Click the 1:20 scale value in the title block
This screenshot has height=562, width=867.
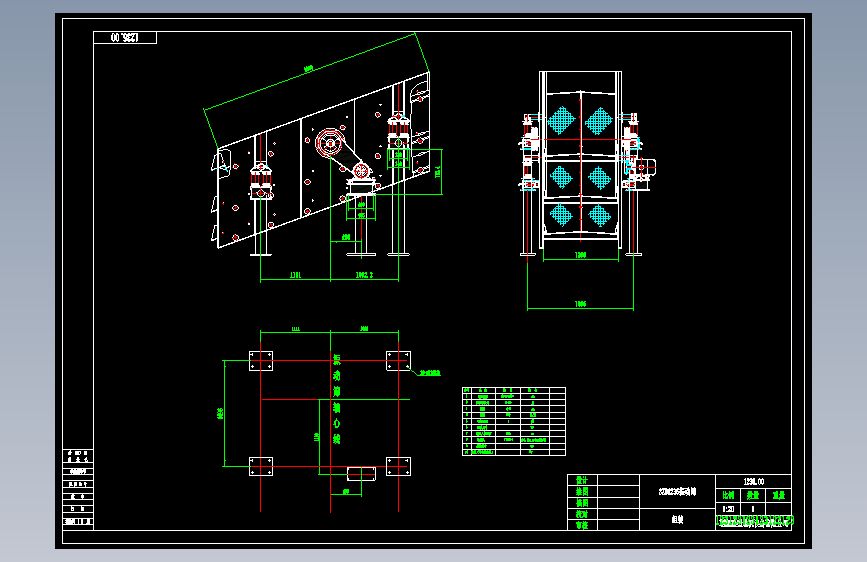[728, 509]
